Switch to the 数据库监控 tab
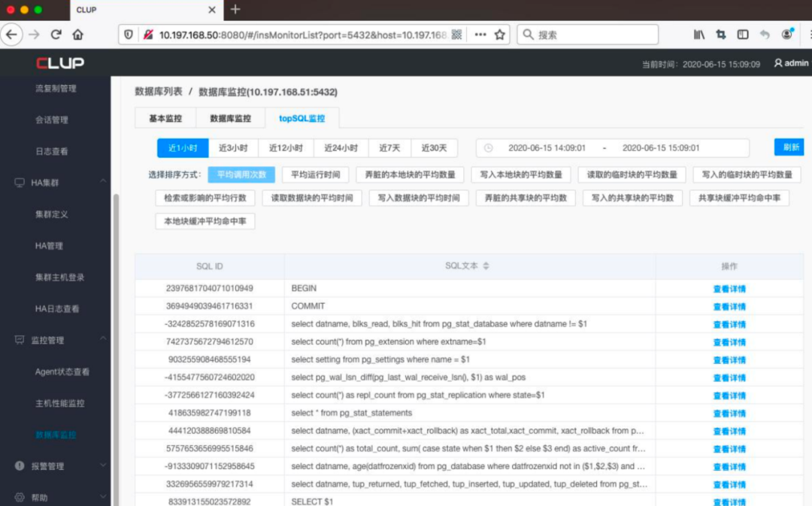This screenshot has height=506, width=812. coord(231,119)
